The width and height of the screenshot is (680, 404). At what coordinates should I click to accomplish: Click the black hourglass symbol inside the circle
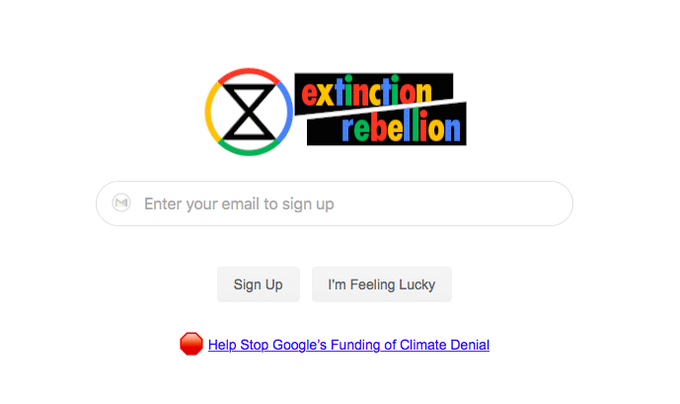(248, 112)
